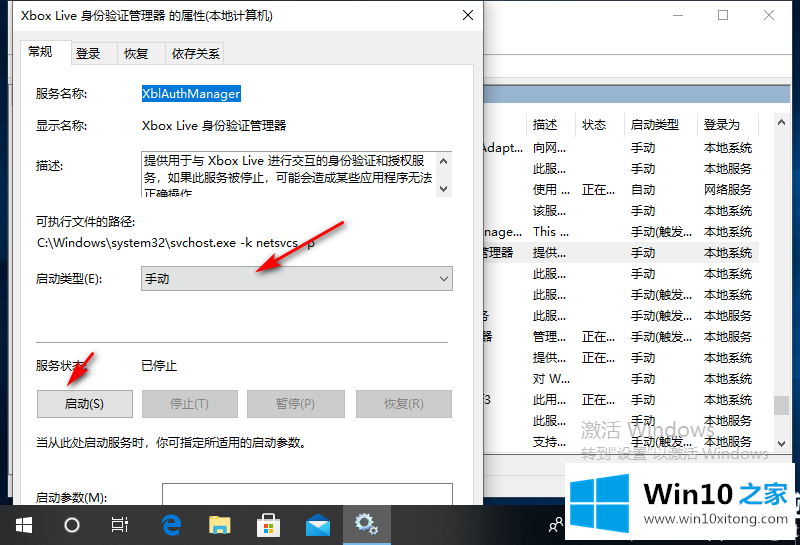Expand the 启动类型 combo box
800x545 pixels.
coord(297,279)
